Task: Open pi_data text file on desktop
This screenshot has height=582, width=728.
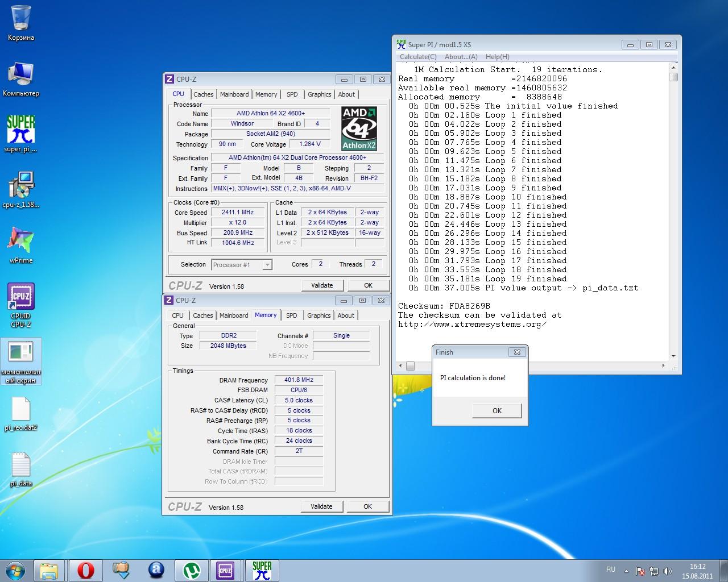Action: pyautogui.click(x=21, y=469)
